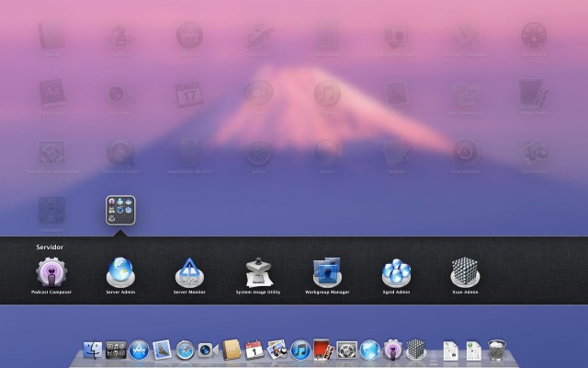The image size is (588, 368).
Task: Open the App Store from the Dock
Action: [139, 350]
